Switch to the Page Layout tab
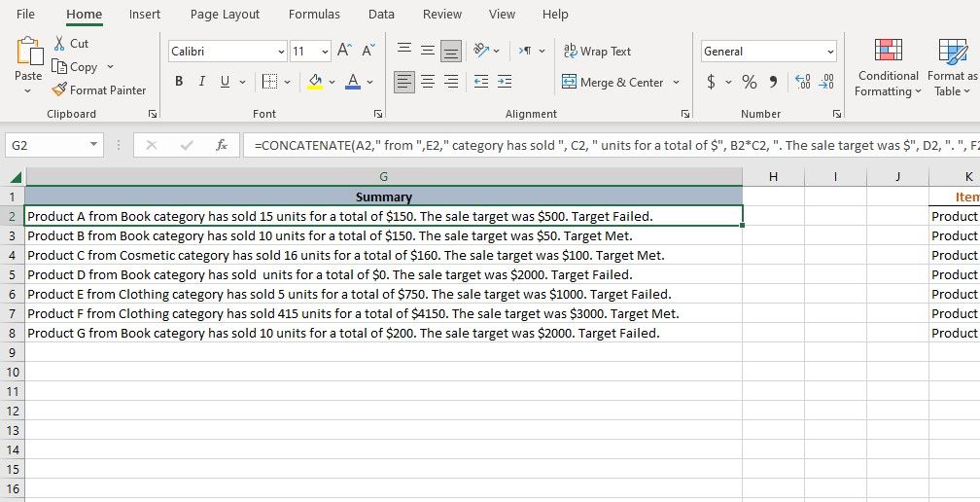 click(x=225, y=14)
